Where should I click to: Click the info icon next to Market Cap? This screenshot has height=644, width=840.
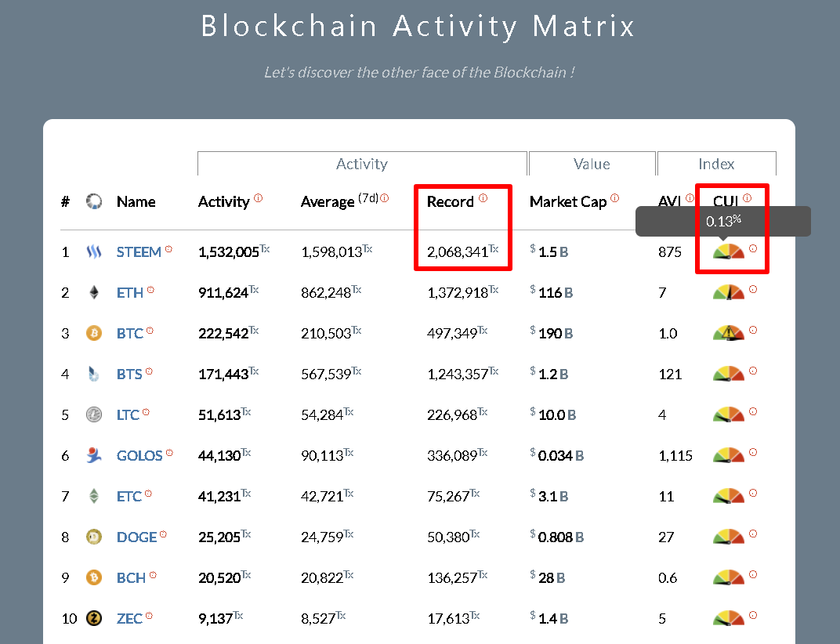615,198
